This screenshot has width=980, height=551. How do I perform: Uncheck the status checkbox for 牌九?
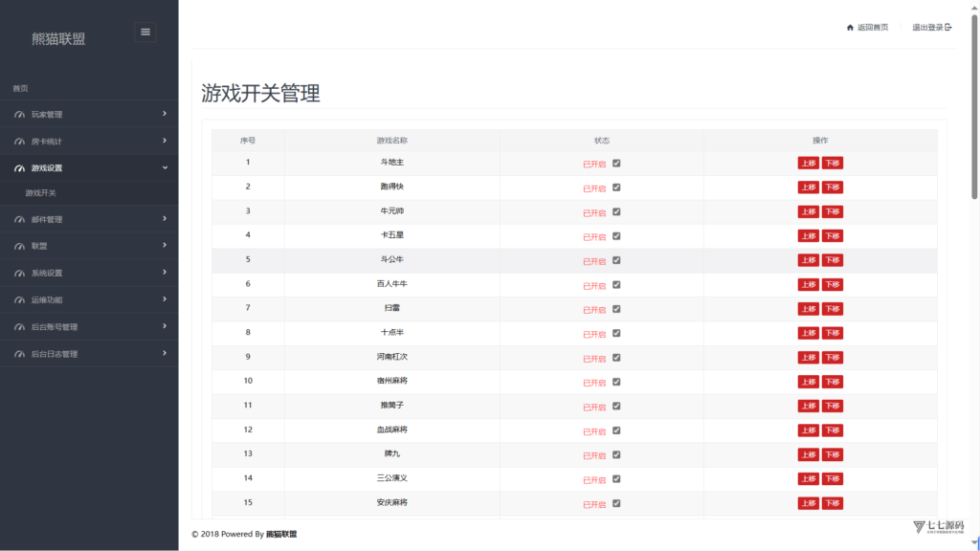point(616,454)
